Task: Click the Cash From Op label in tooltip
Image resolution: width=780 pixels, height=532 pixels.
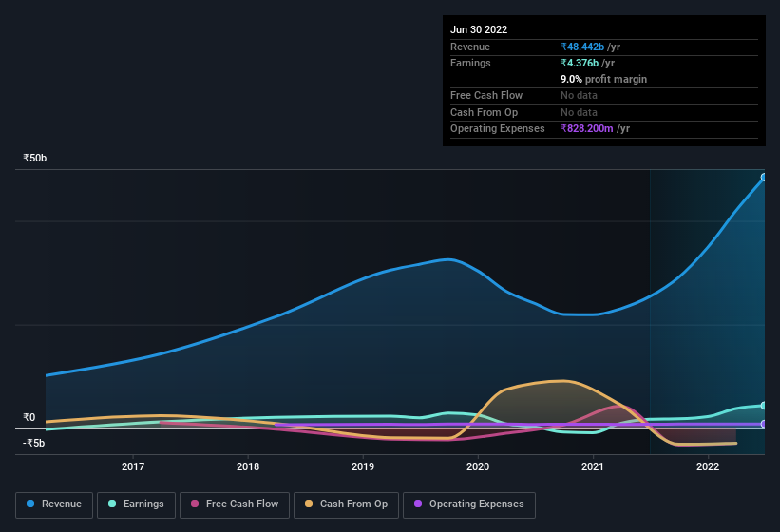Action: pos(484,112)
